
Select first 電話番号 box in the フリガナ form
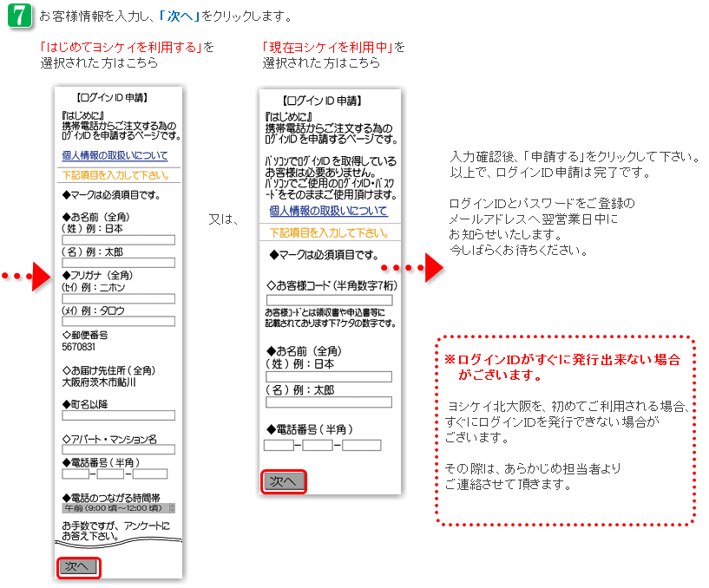(x=75, y=474)
